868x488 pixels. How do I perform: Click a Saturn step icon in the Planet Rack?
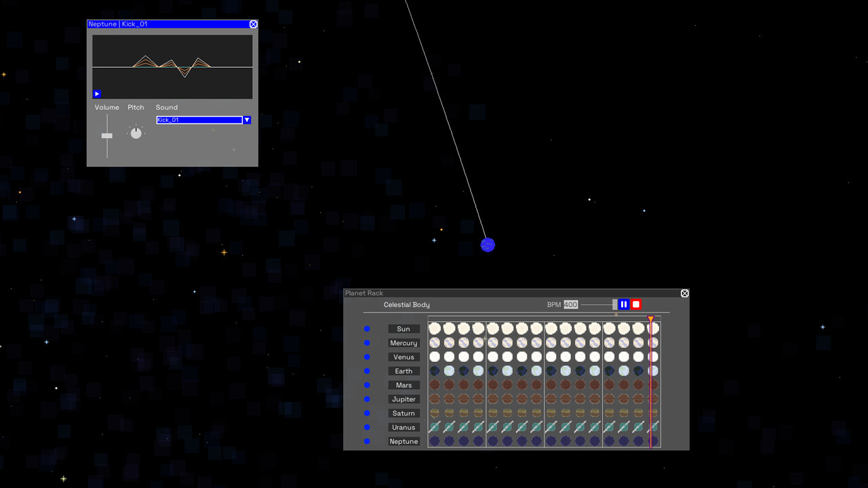coord(434,413)
